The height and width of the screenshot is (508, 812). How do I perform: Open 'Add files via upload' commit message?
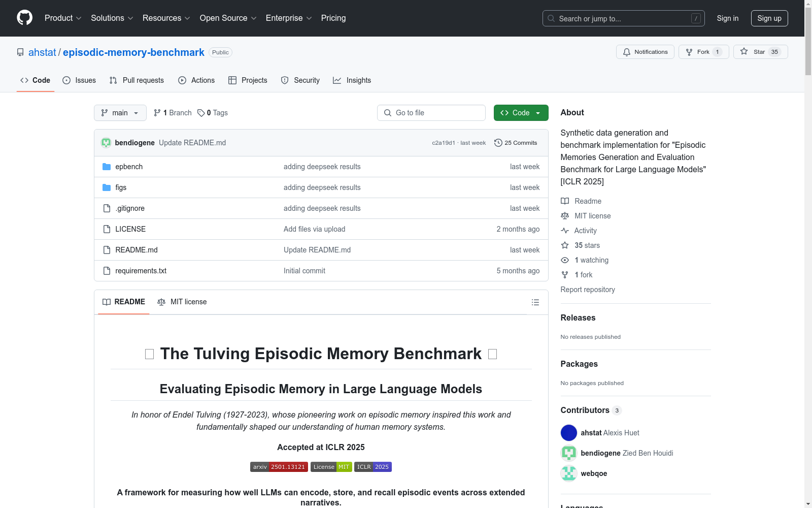(x=315, y=229)
